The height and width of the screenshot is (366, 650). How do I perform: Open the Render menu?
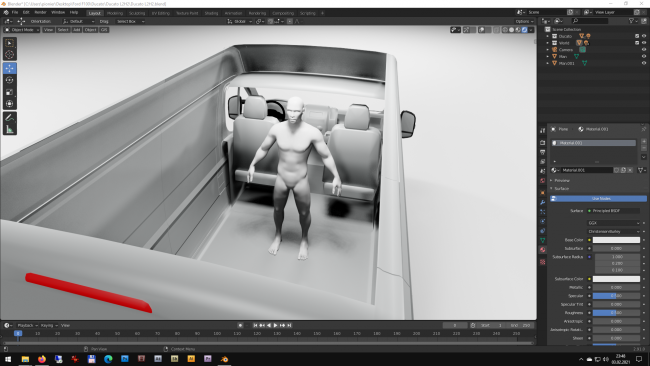[x=40, y=12]
